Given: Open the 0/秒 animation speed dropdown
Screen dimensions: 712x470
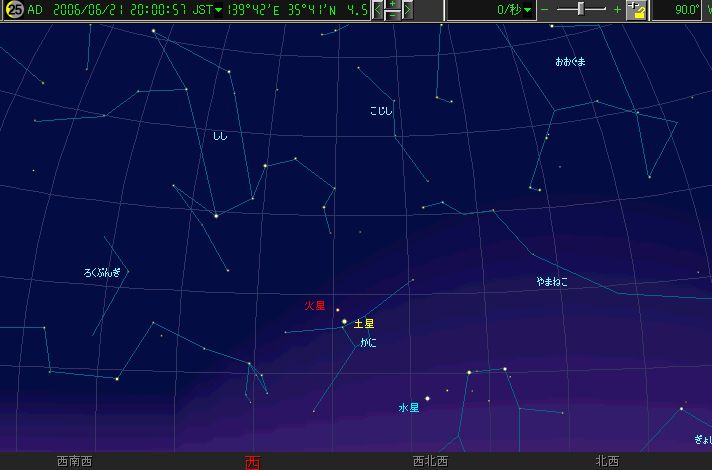Looking at the screenshot, I should (x=514, y=10).
